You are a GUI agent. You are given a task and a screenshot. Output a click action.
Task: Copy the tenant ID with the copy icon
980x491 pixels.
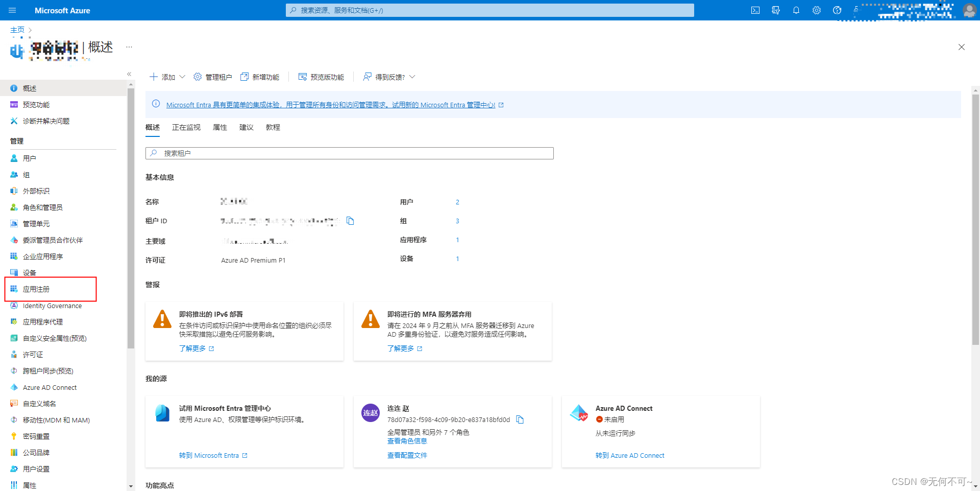(x=350, y=221)
